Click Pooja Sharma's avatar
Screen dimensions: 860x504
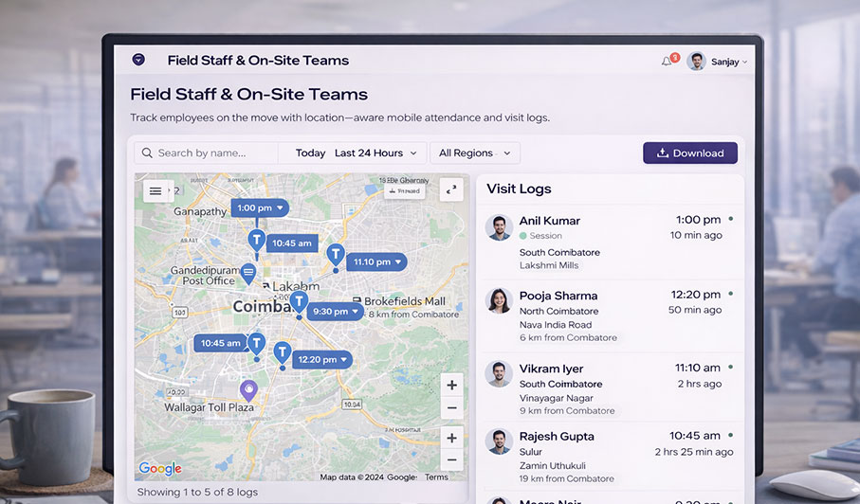[x=499, y=300]
